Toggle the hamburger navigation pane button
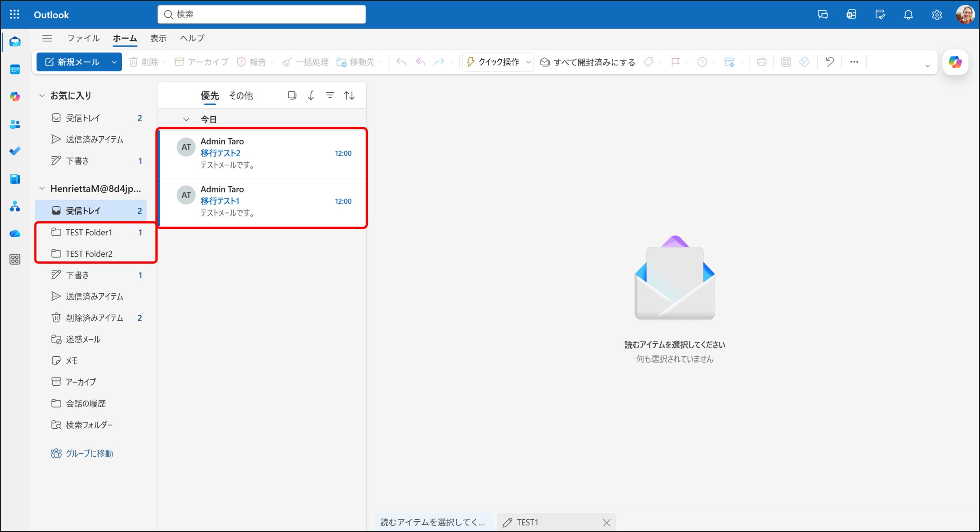The image size is (980, 532). point(47,38)
